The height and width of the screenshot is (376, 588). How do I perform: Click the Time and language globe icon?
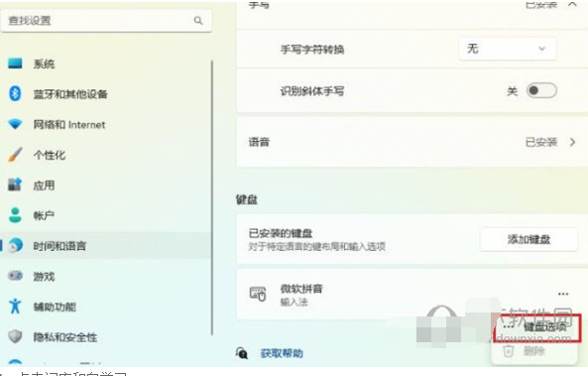point(16,245)
